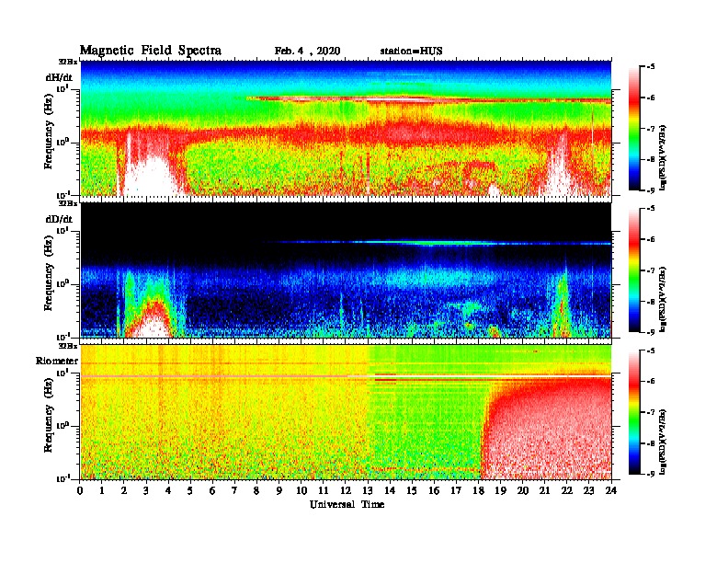Click the "-7" value on dH/dt color scale
728x563 pixels.
tap(651, 129)
